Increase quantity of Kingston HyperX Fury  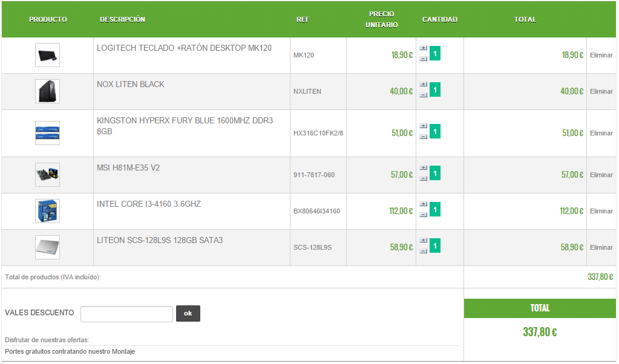point(423,126)
